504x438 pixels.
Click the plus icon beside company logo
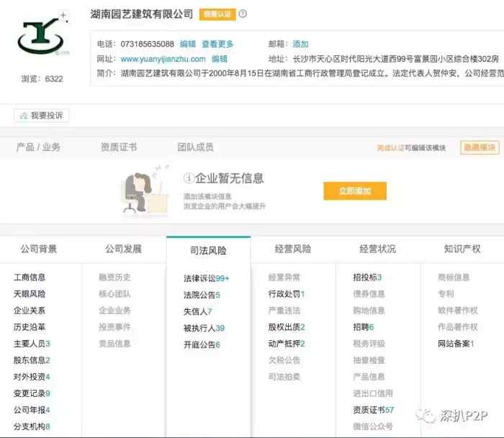click(63, 15)
